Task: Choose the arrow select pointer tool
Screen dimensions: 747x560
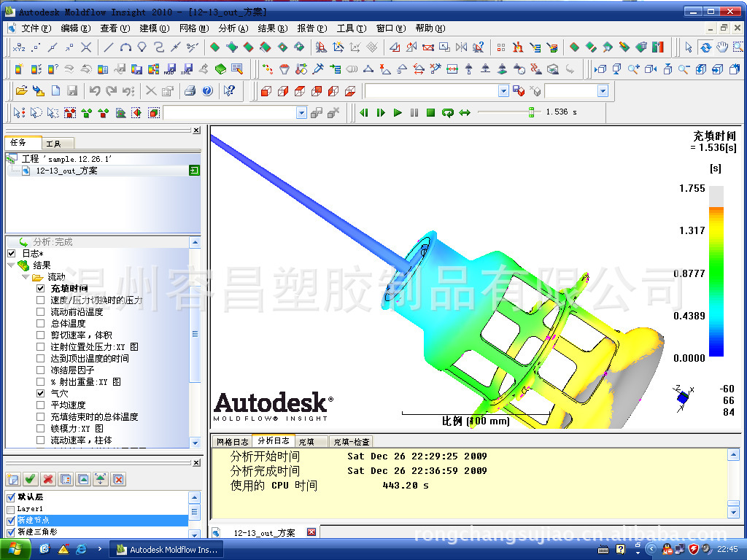Action: (689, 47)
